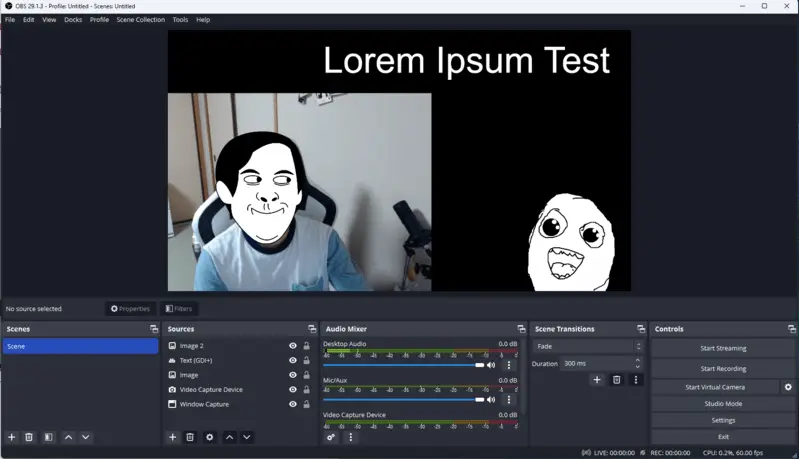Add a new source with the plus icon
The width and height of the screenshot is (799, 459).
coord(173,437)
